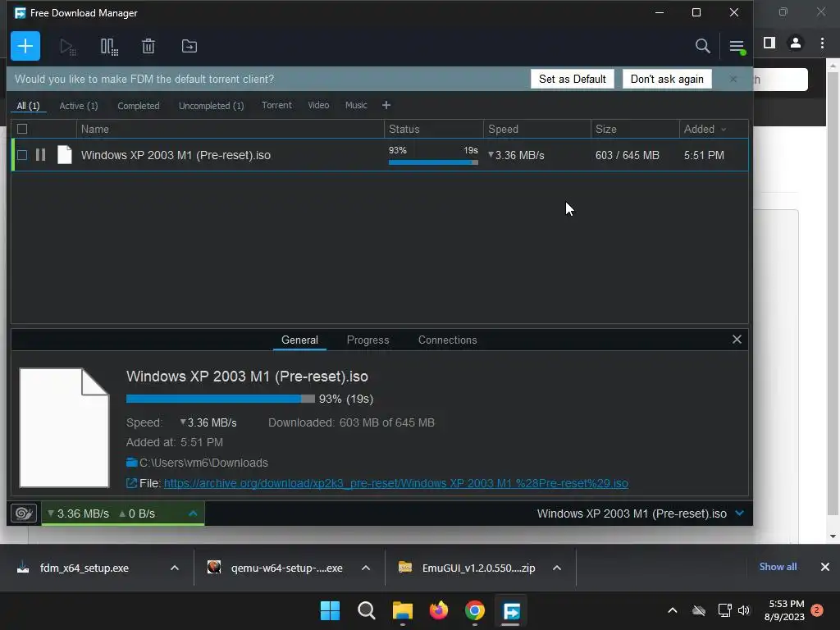Move download to folder icon

click(189, 46)
